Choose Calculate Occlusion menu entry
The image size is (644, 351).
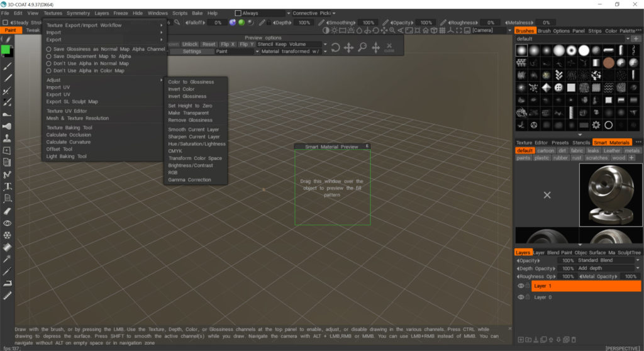(x=69, y=135)
